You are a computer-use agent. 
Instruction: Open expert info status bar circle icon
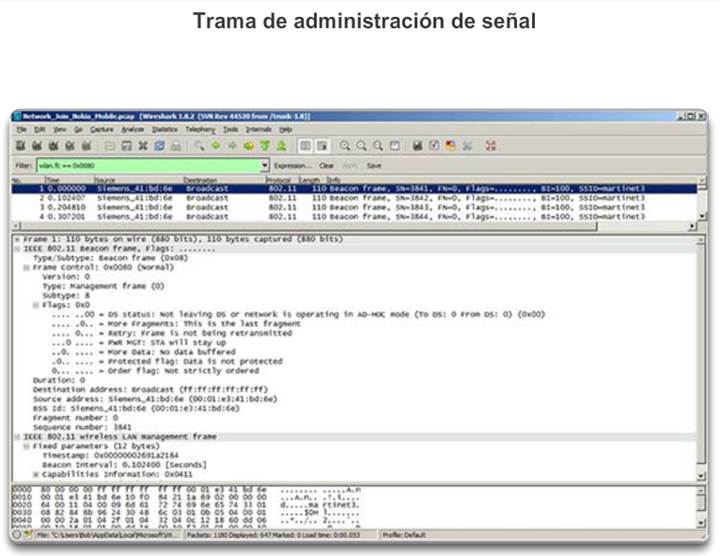pyautogui.click(x=17, y=535)
